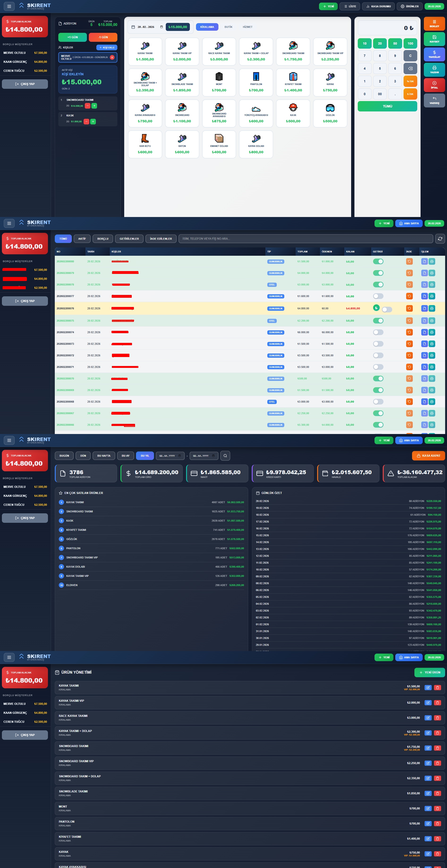447x868 pixels.
Task: Click the YENİ ÜRÜN button
Action: point(430,672)
